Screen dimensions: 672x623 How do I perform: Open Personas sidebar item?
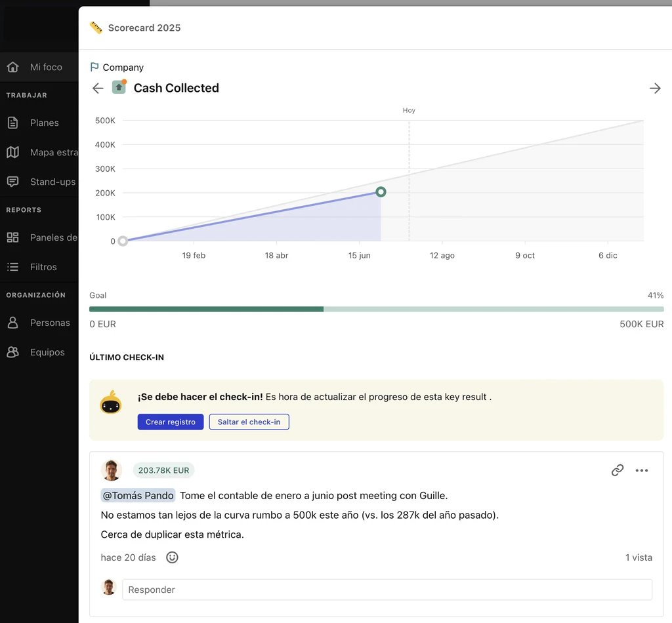pyautogui.click(x=39, y=323)
